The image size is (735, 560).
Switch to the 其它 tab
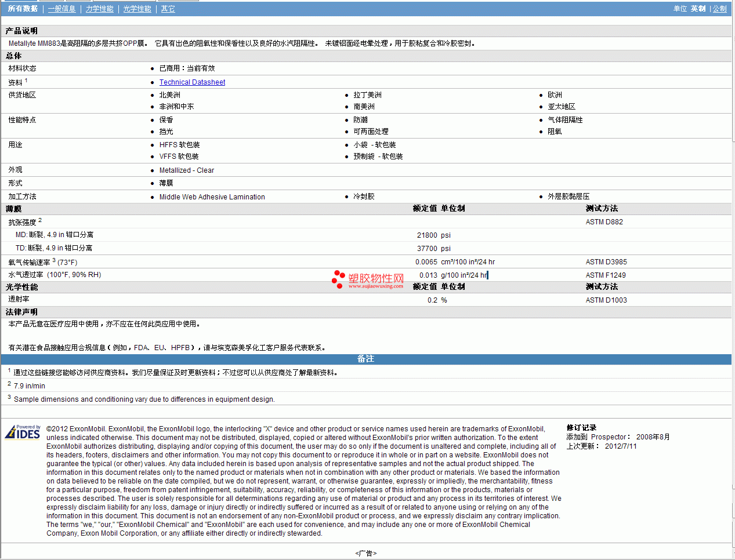168,9
